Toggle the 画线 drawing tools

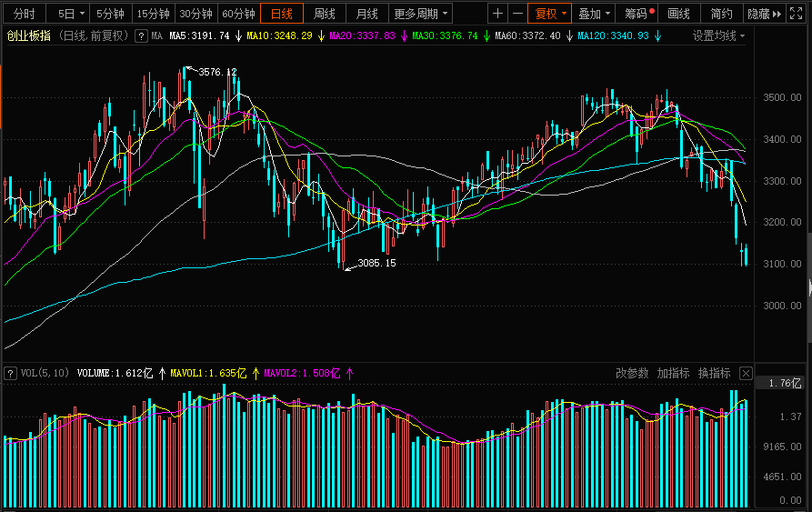678,14
